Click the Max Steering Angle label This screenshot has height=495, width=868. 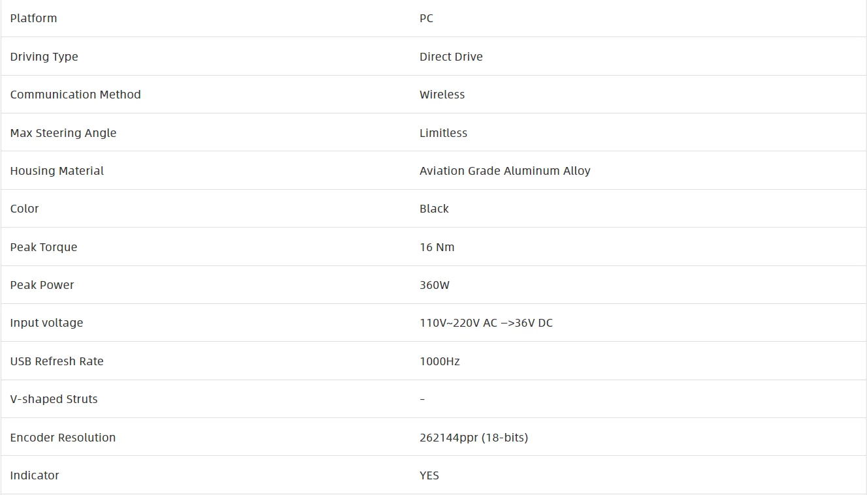[x=63, y=133]
